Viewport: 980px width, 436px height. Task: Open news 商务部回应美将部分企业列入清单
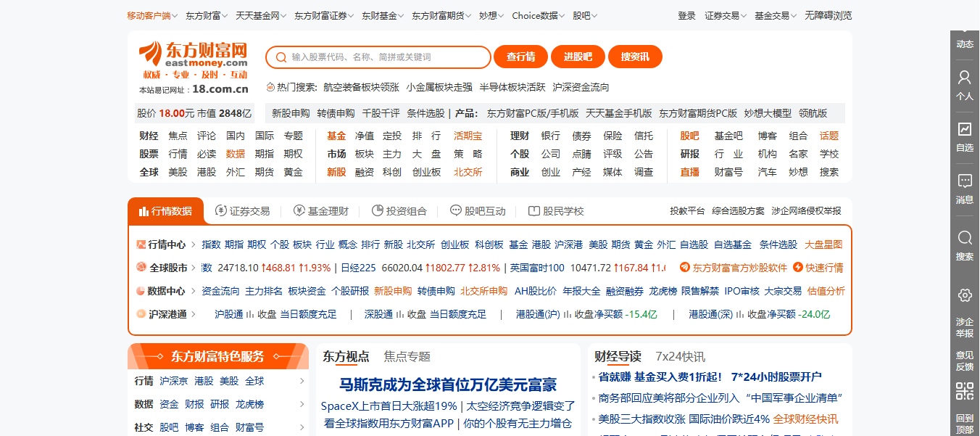tap(720, 398)
